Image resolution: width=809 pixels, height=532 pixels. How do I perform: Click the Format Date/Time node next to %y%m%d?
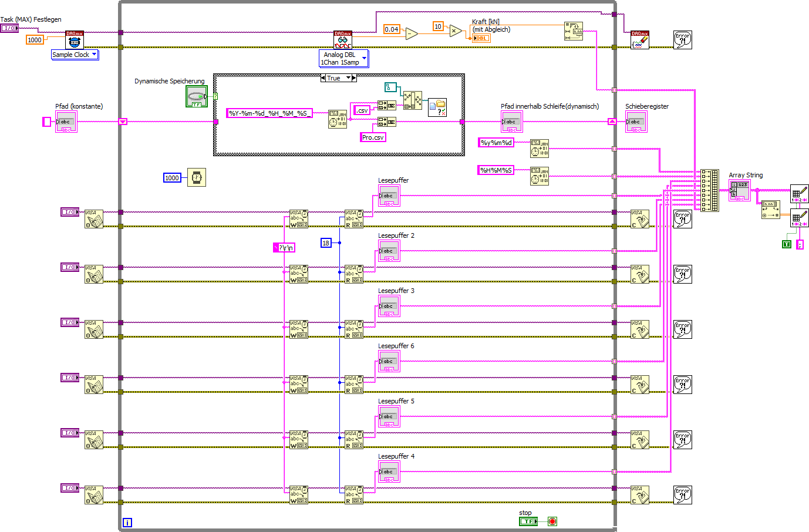540,149
